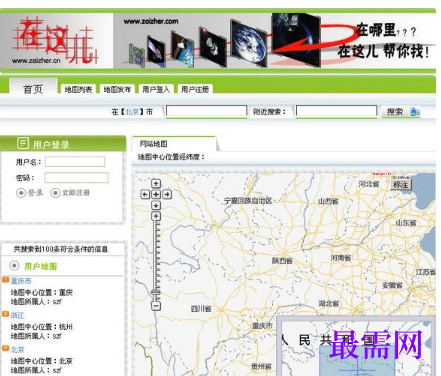
Task: Click 地图中心位置：杭州 text
Action: [42, 327]
